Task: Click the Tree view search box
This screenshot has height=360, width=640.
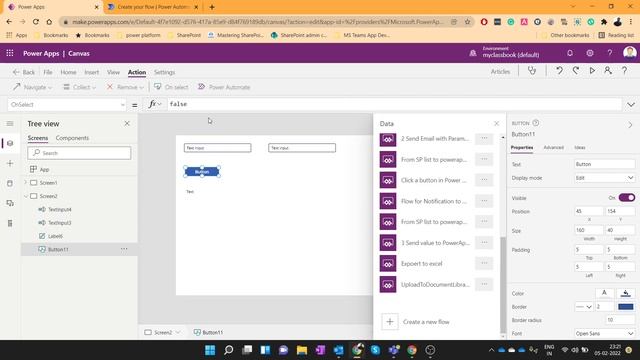Action: coord(80,153)
